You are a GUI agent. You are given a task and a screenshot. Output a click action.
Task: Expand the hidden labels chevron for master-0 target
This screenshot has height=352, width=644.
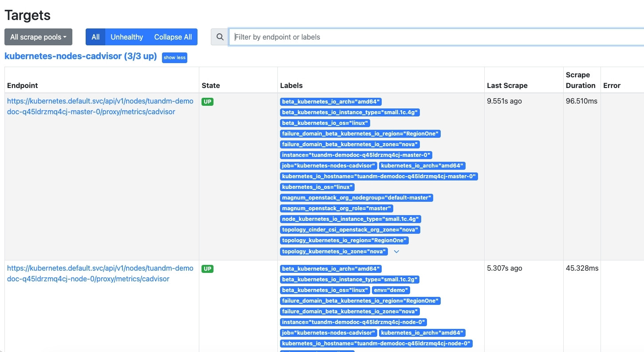click(396, 252)
